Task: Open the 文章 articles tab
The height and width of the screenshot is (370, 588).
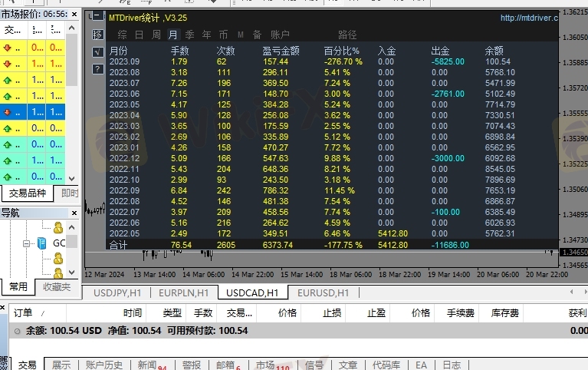Action: click(348, 365)
